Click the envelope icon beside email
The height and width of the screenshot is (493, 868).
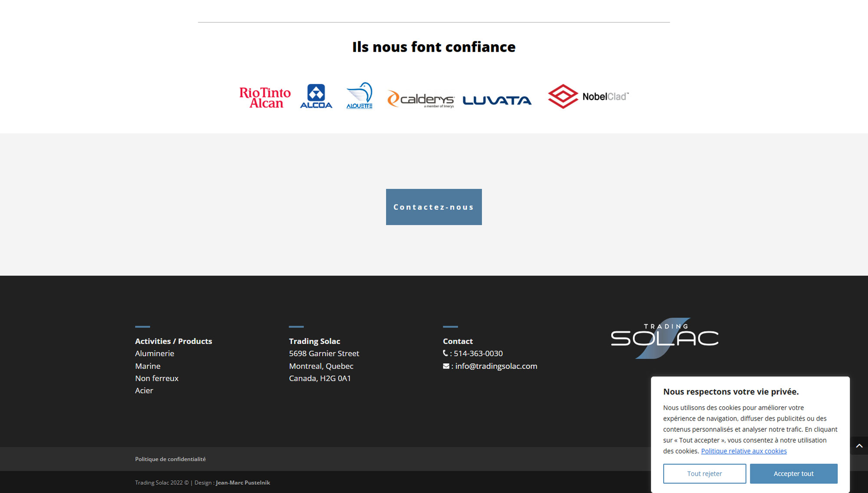tap(446, 366)
